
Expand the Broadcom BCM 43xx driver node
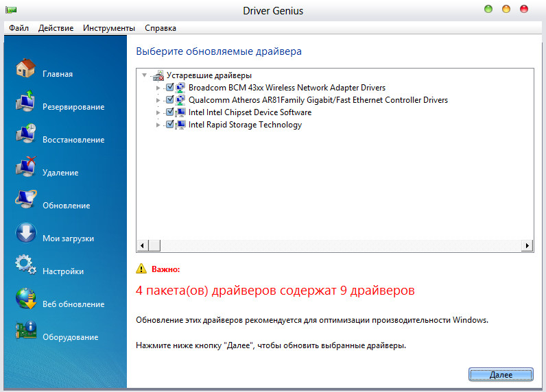point(159,88)
